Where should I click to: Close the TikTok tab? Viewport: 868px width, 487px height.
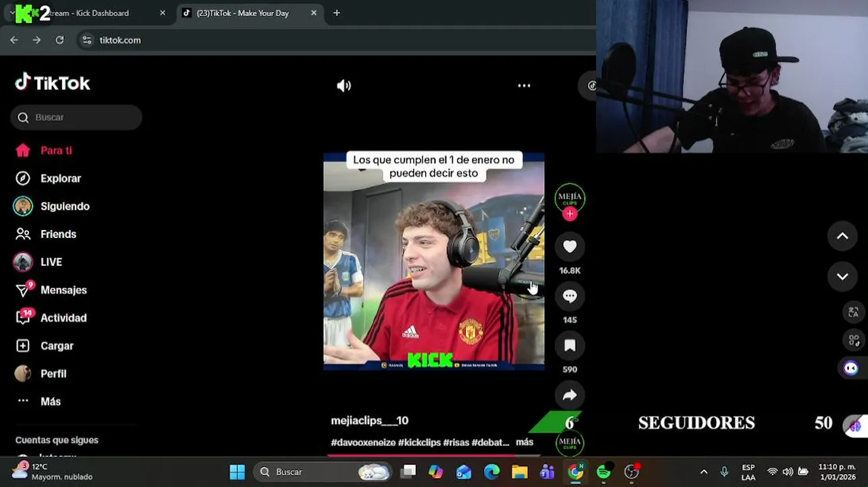pyautogui.click(x=314, y=13)
